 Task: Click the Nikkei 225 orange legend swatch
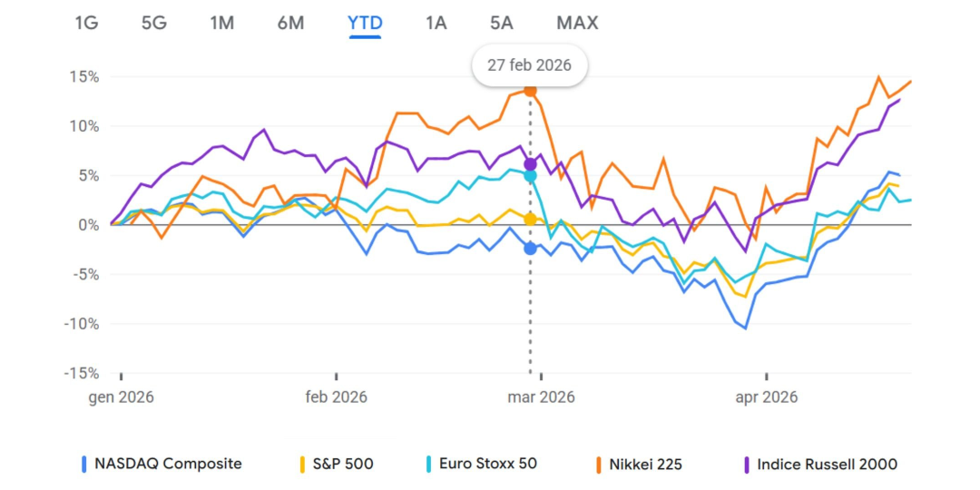coord(600,465)
